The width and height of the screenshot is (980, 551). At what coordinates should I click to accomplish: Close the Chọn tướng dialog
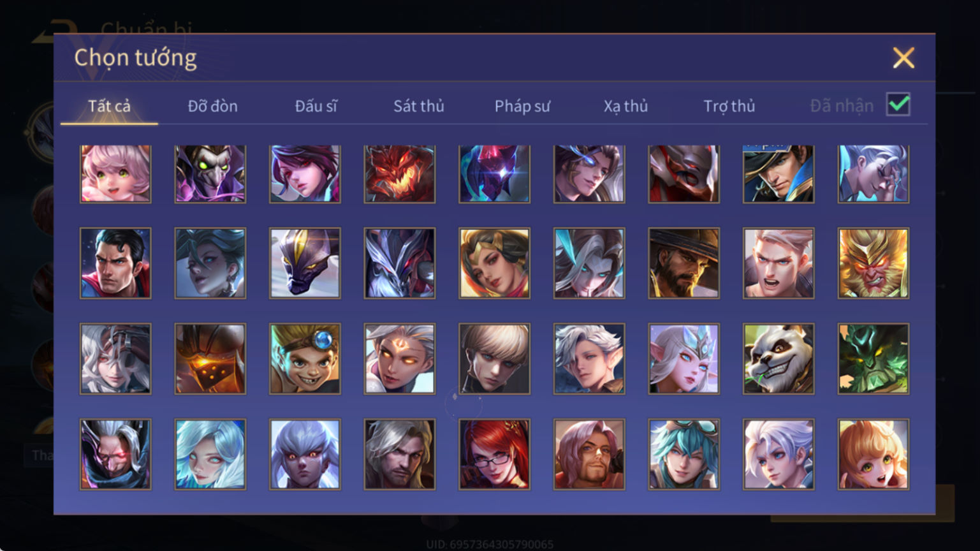coord(903,58)
